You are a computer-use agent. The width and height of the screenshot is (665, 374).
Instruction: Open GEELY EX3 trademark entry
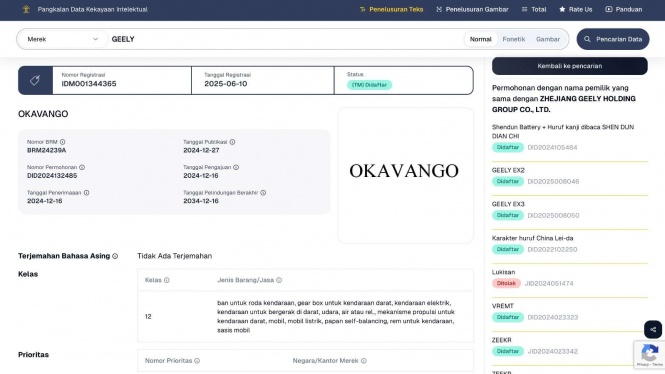(x=508, y=204)
